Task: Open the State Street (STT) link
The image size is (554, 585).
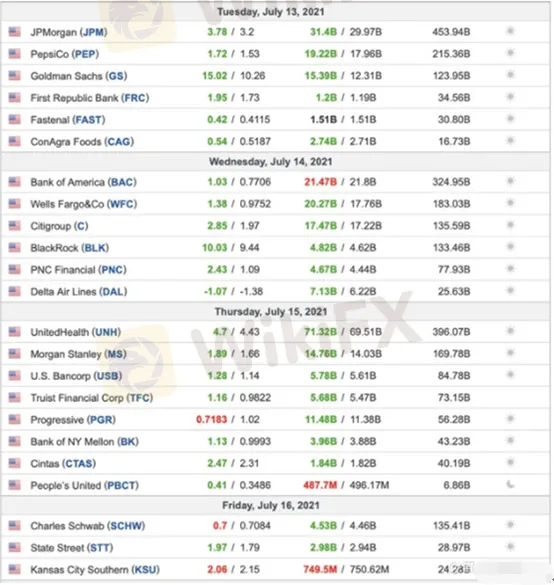Action: click(x=72, y=548)
